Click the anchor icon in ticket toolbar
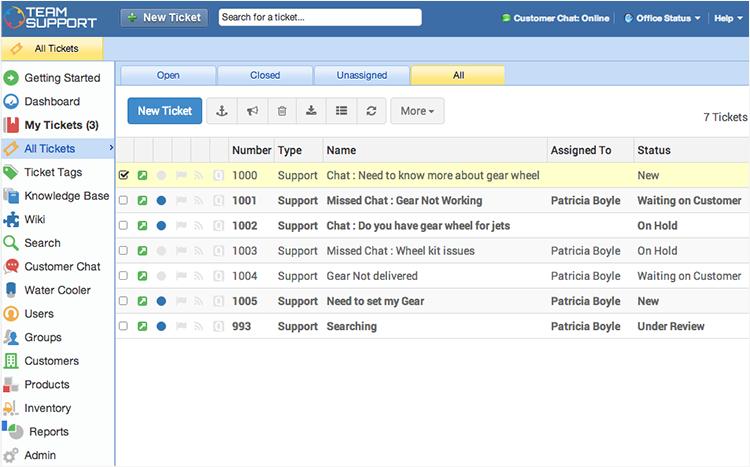Image resolution: width=750 pixels, height=467 pixels. point(223,111)
